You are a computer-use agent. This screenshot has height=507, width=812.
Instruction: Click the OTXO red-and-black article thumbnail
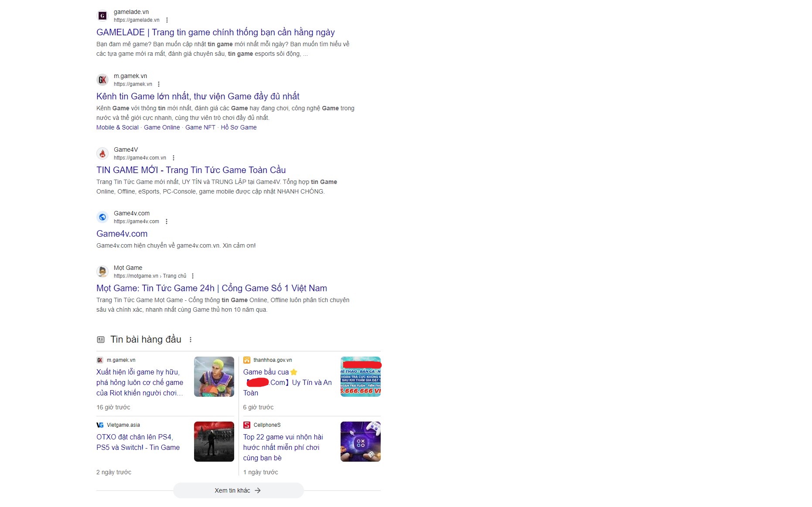click(214, 442)
